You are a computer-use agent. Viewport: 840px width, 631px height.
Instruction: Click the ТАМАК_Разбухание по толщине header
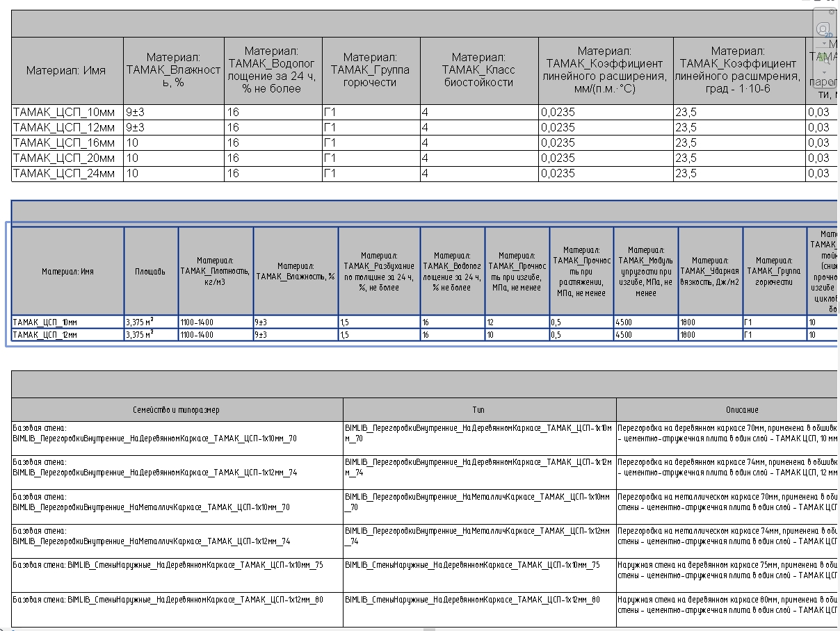(x=379, y=271)
